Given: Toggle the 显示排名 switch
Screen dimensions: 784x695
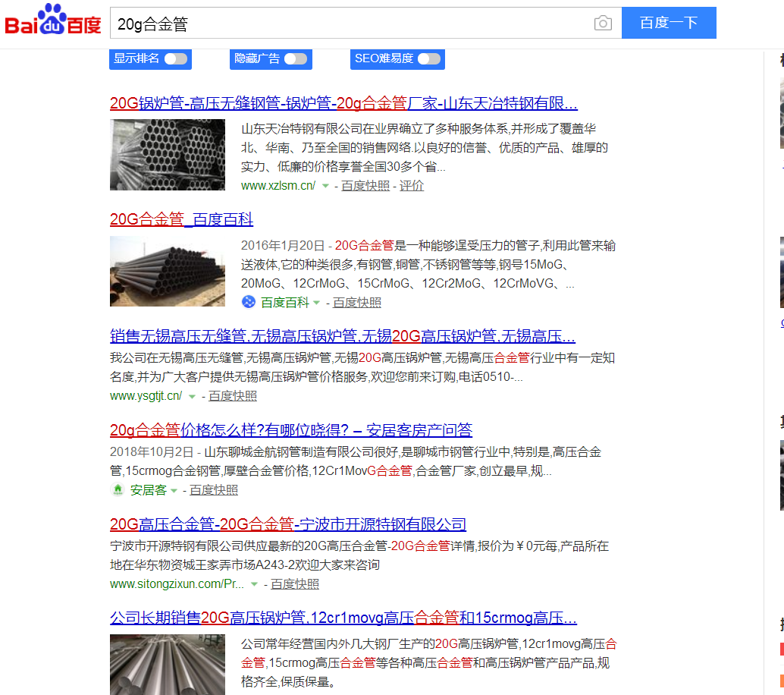Looking at the screenshot, I should tap(176, 59).
